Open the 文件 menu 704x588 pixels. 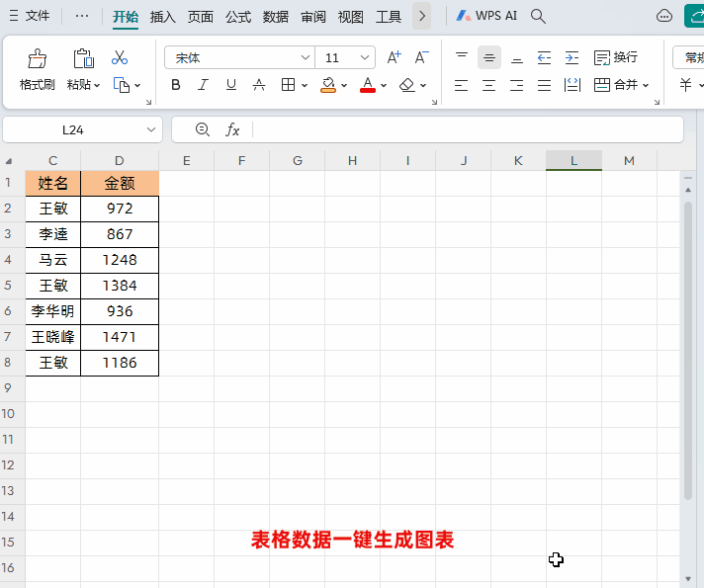pos(30,16)
